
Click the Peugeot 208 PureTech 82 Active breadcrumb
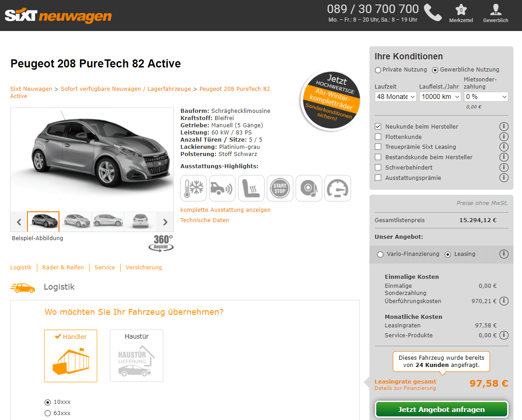140,93
